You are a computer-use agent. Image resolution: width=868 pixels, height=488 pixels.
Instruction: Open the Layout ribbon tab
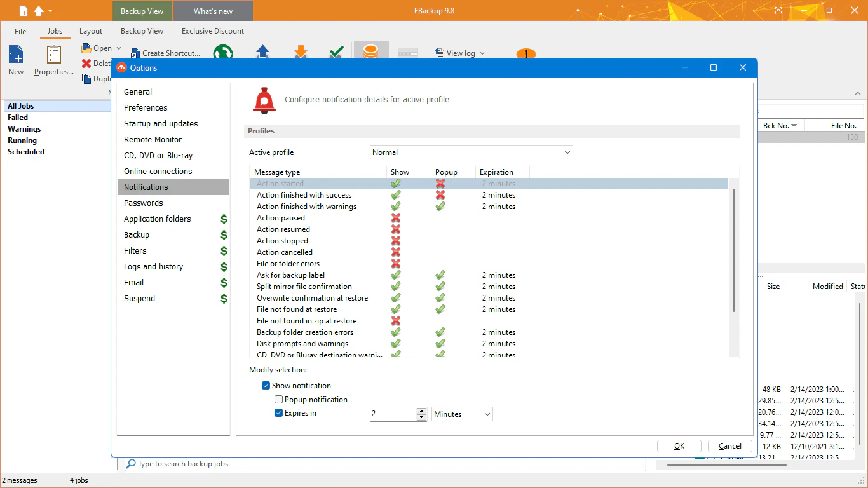[x=91, y=30]
